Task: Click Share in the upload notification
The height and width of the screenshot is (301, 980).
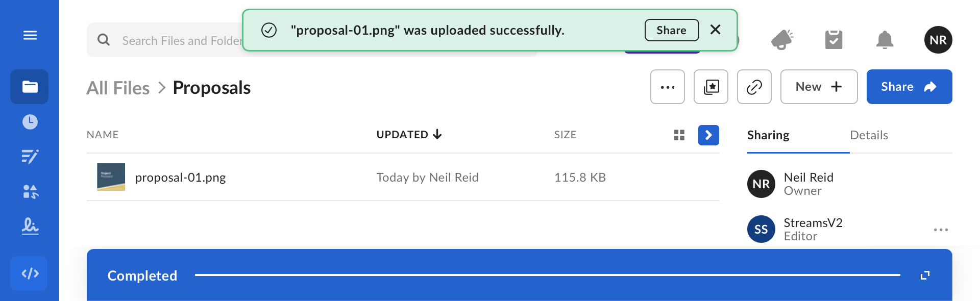Action: pos(671,30)
